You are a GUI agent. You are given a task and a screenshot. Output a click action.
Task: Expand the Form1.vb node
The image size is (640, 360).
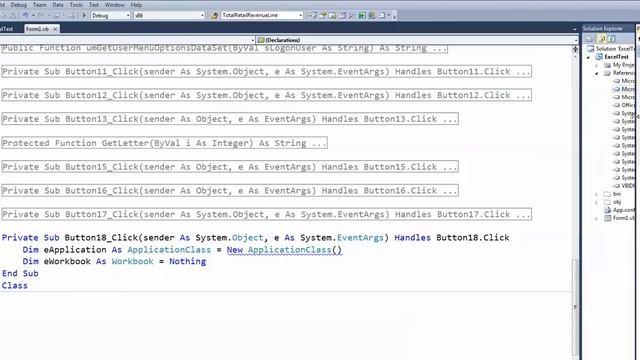pos(597,218)
